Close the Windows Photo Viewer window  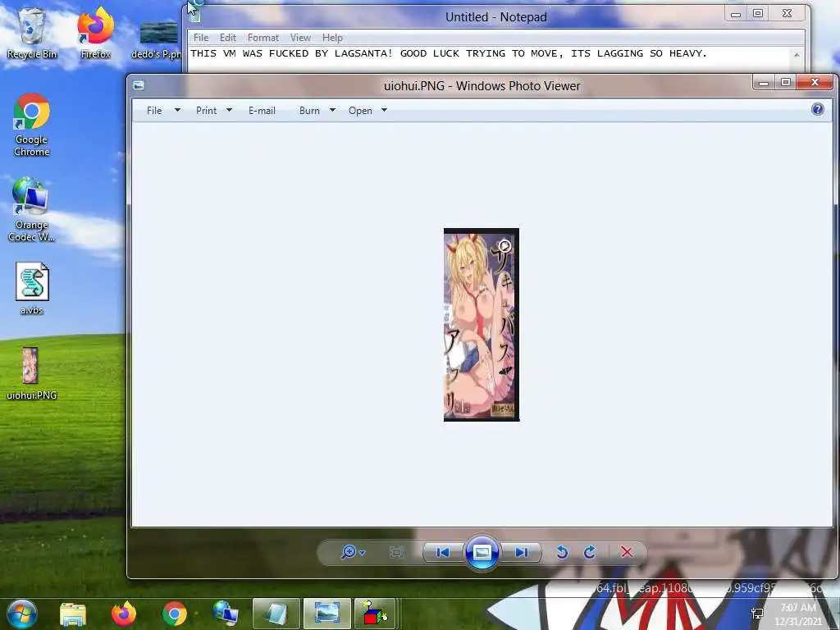coord(815,83)
